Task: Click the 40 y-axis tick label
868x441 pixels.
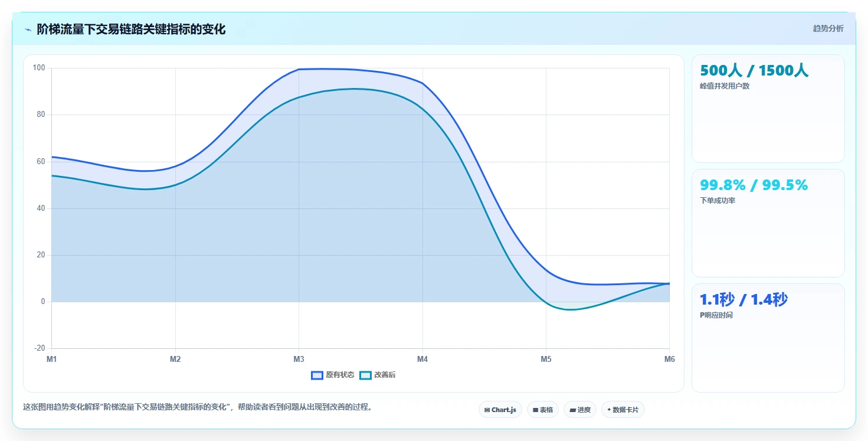Action: [x=41, y=208]
